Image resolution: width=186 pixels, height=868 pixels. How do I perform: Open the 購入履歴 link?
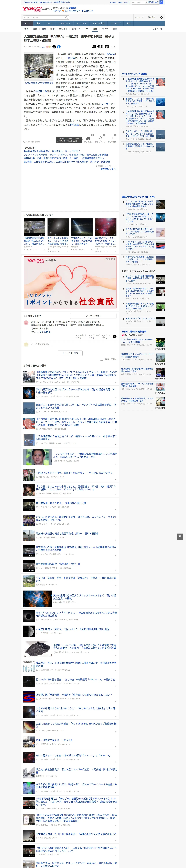click(152, 18)
